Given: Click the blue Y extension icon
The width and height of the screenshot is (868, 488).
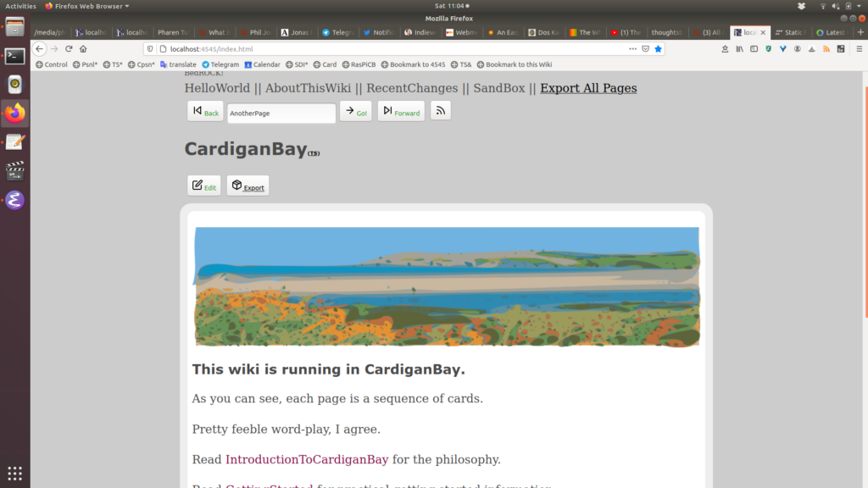Looking at the screenshot, I should pos(782,48).
